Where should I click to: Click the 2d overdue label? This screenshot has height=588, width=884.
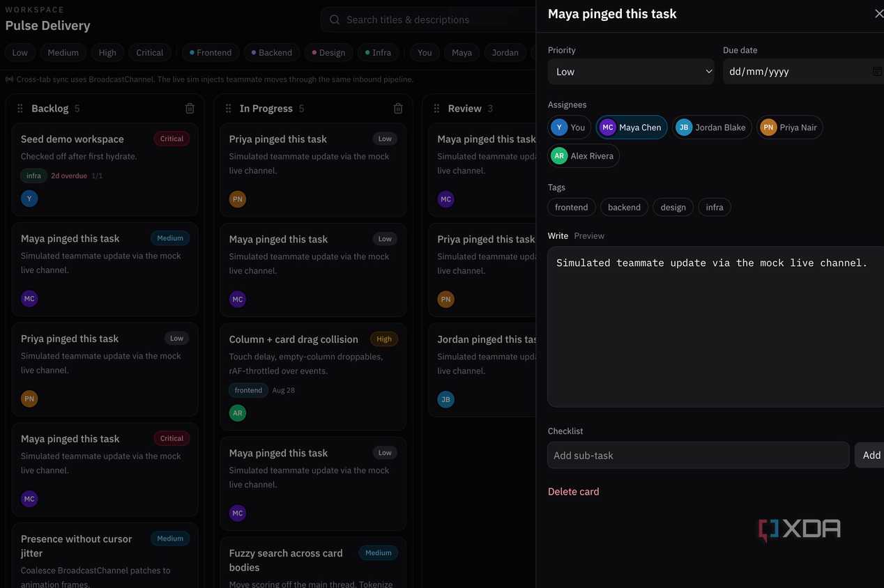tap(69, 176)
